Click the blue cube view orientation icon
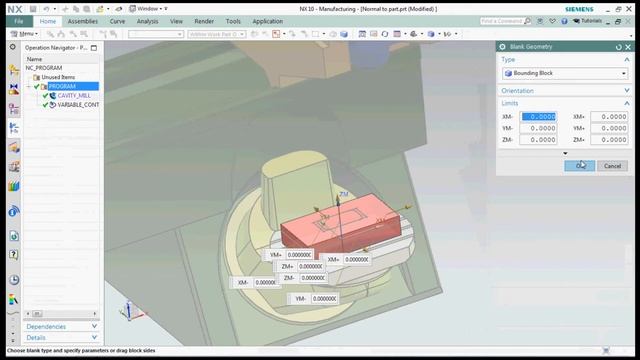The image size is (640, 360). tap(431, 34)
